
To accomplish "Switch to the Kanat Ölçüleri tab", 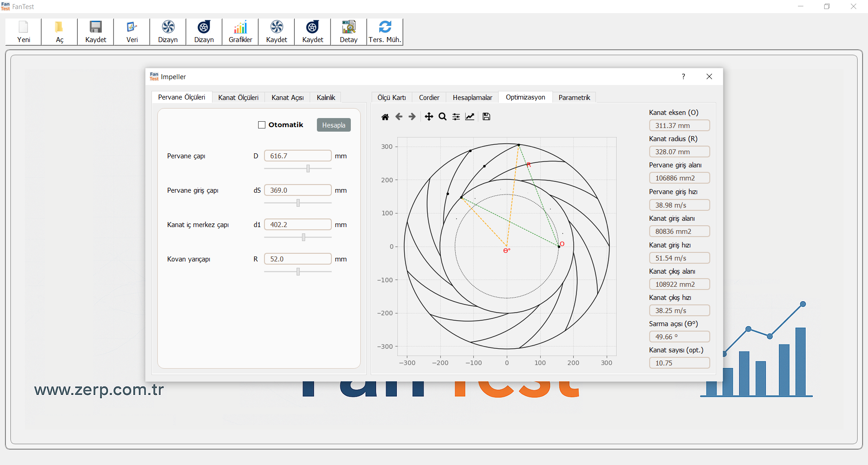I will click(x=238, y=98).
